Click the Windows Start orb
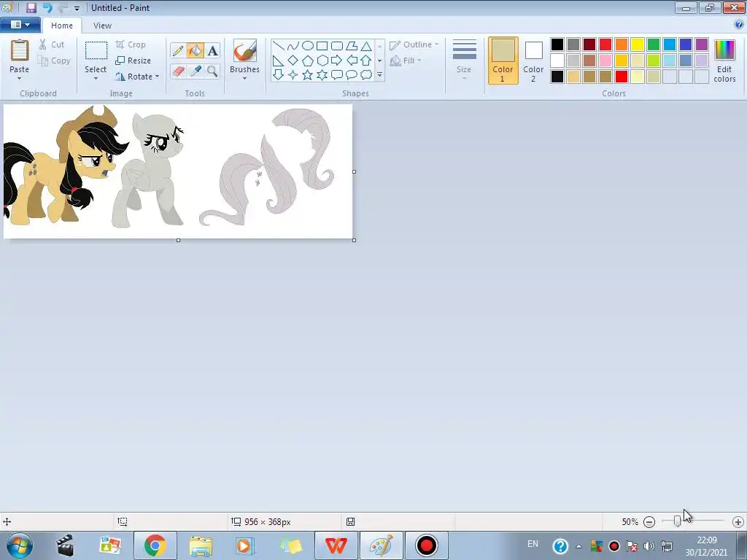Image resolution: width=747 pixels, height=560 pixels. point(20,545)
